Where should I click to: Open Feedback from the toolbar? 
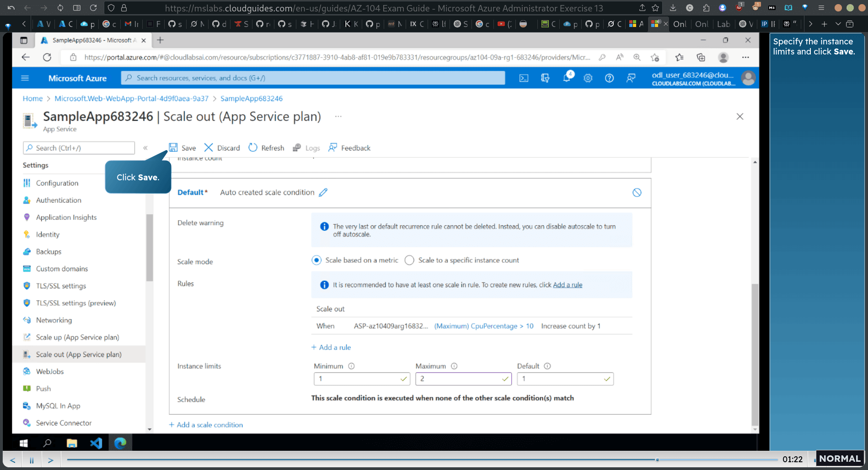(x=349, y=148)
